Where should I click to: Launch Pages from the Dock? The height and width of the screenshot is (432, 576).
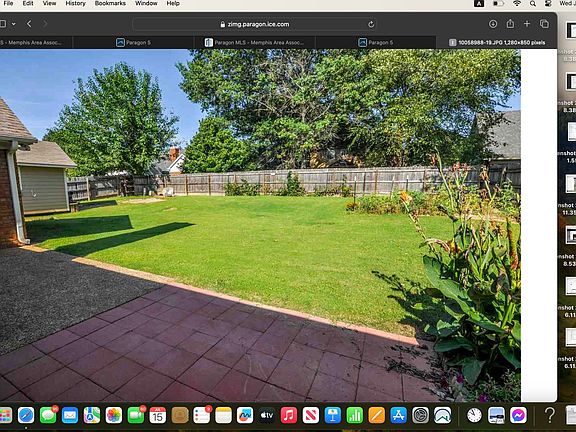[x=377, y=415]
